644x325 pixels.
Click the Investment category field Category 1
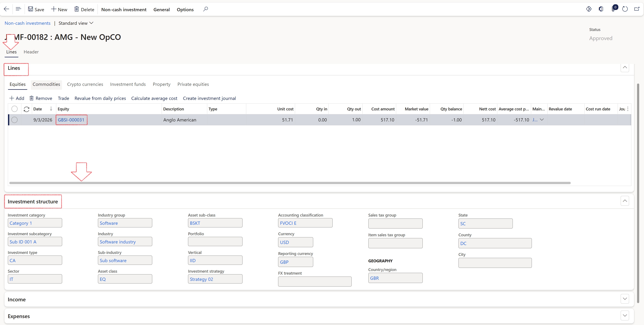35,223
